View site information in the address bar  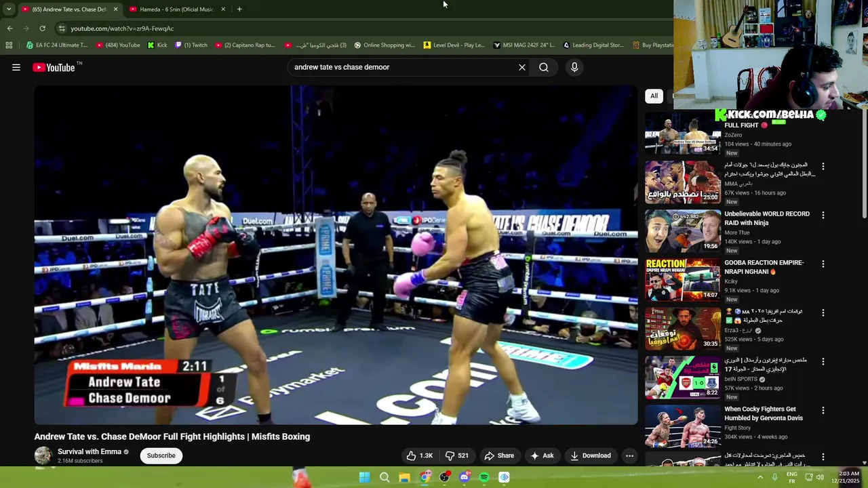(62, 28)
